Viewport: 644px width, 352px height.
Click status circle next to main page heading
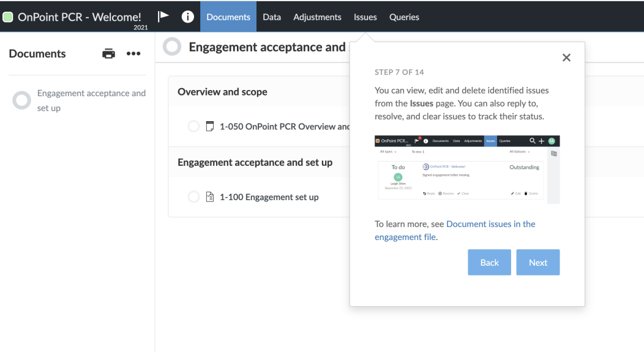(x=172, y=47)
